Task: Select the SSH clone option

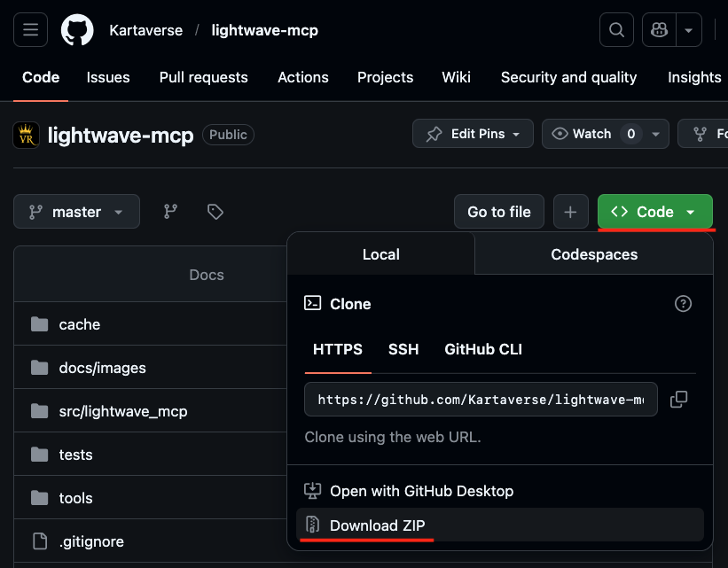Action: click(x=403, y=349)
